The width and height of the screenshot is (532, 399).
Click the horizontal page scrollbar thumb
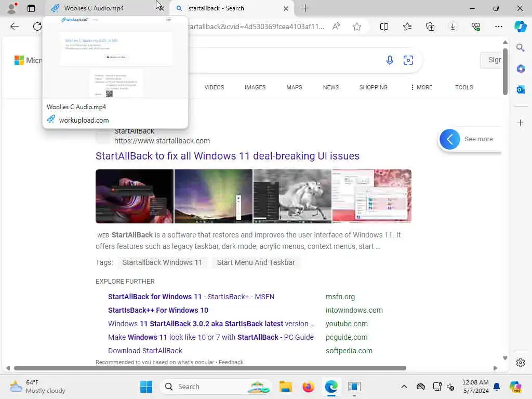210,368
